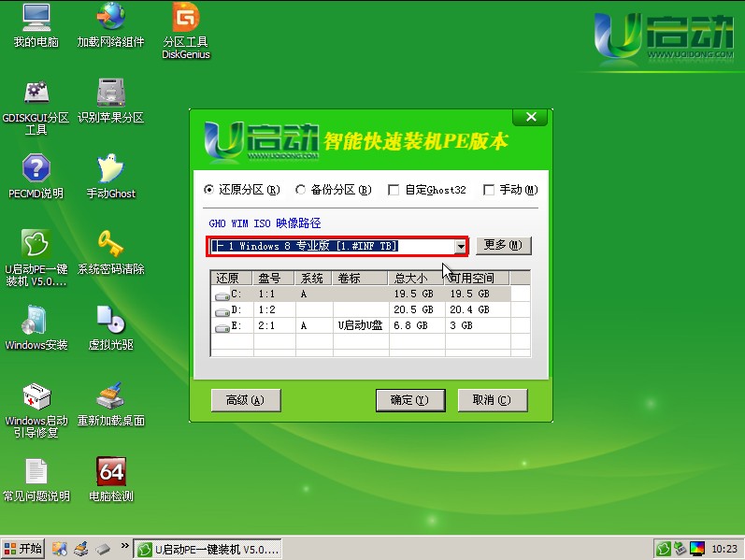Viewport: 745px width, 560px height.
Task: Expand taskbar quick launch overflow chevron
Action: (x=125, y=545)
